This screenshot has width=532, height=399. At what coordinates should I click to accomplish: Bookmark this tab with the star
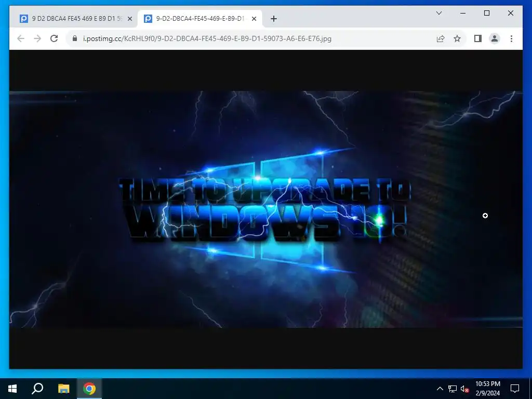457,38
